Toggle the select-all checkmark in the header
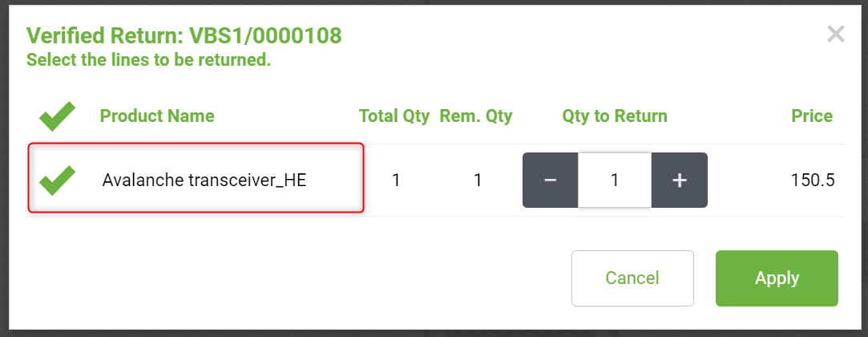This screenshot has height=337, width=868. [57, 117]
